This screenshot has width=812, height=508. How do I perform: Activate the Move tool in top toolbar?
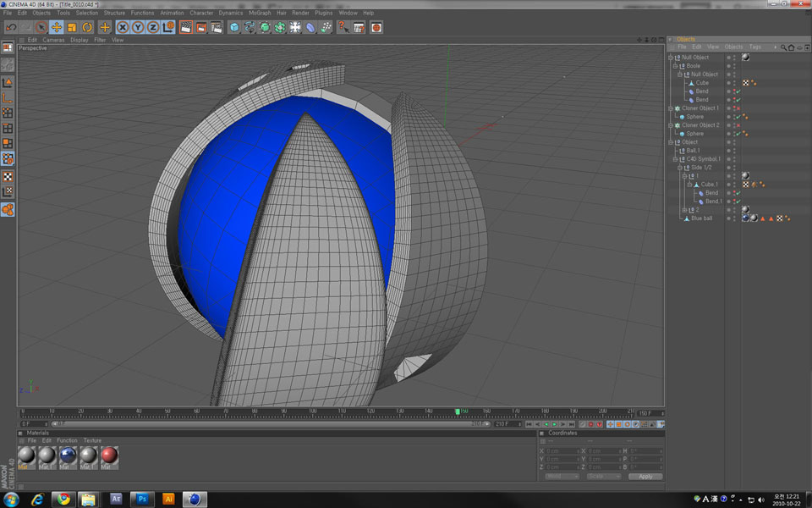tap(57, 27)
